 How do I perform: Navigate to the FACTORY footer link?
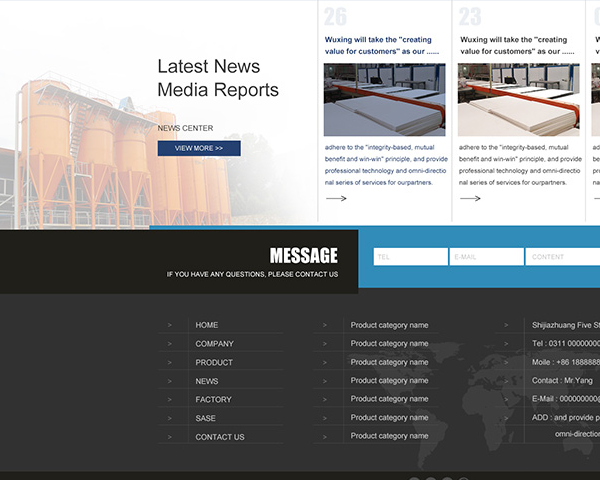pos(213,400)
